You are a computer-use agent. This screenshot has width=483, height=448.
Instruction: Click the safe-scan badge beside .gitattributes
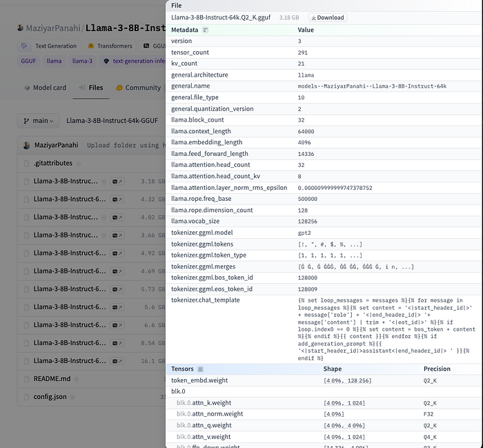(78, 164)
